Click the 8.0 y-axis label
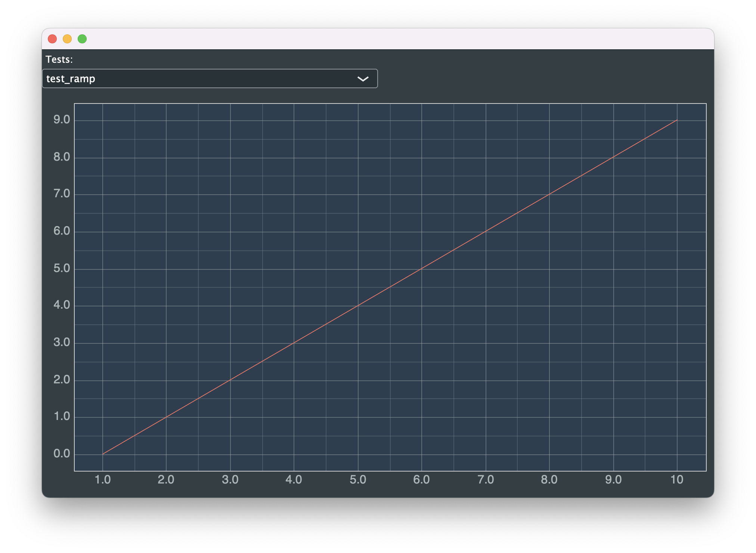 (62, 157)
